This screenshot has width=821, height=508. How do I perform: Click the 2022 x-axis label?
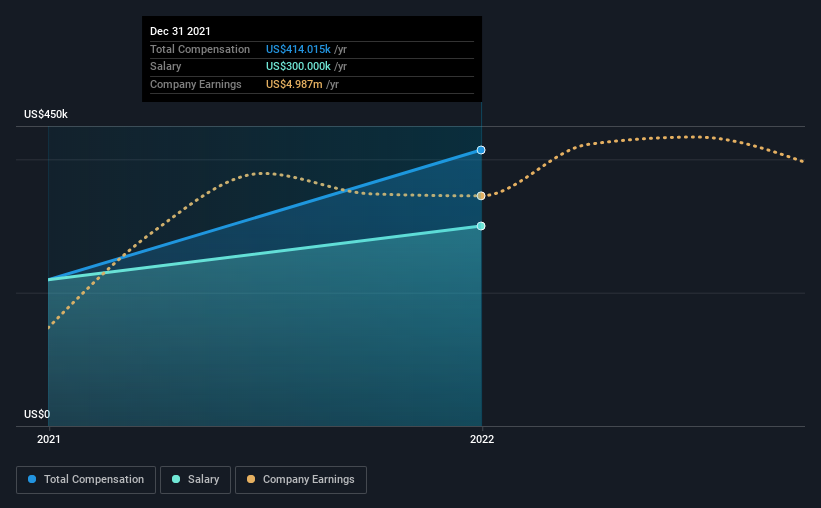[x=482, y=439]
